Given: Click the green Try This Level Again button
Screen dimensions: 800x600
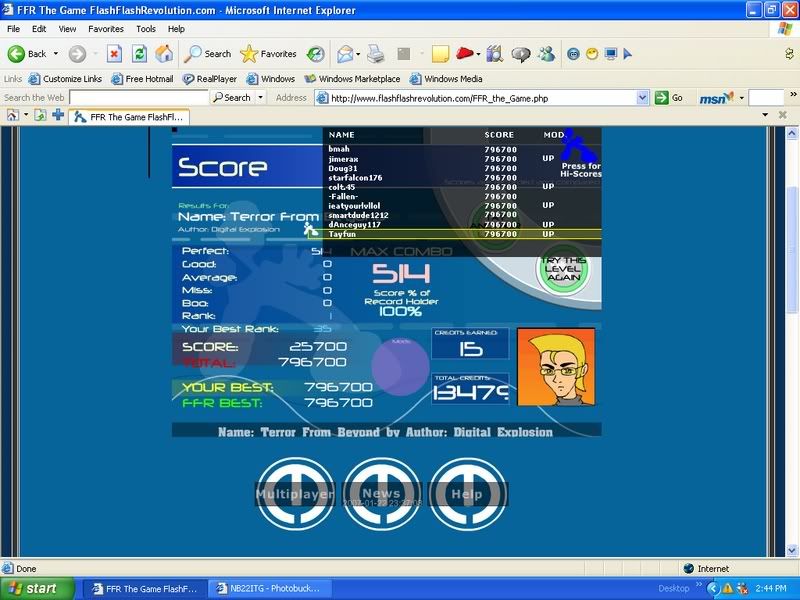Looking at the screenshot, I should (563, 270).
